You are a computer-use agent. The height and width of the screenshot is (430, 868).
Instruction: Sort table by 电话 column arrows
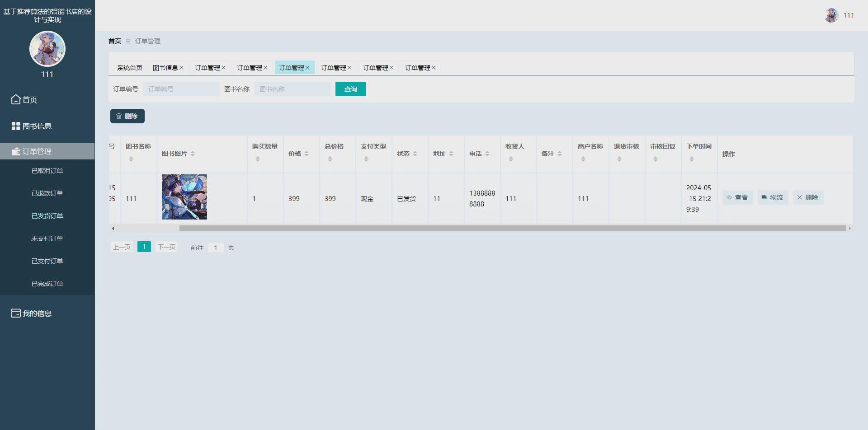click(x=487, y=154)
